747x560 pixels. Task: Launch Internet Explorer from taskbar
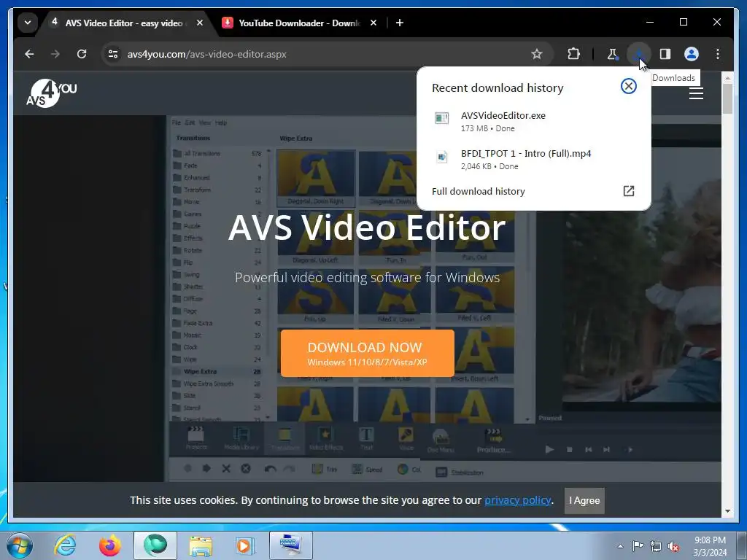coord(65,545)
